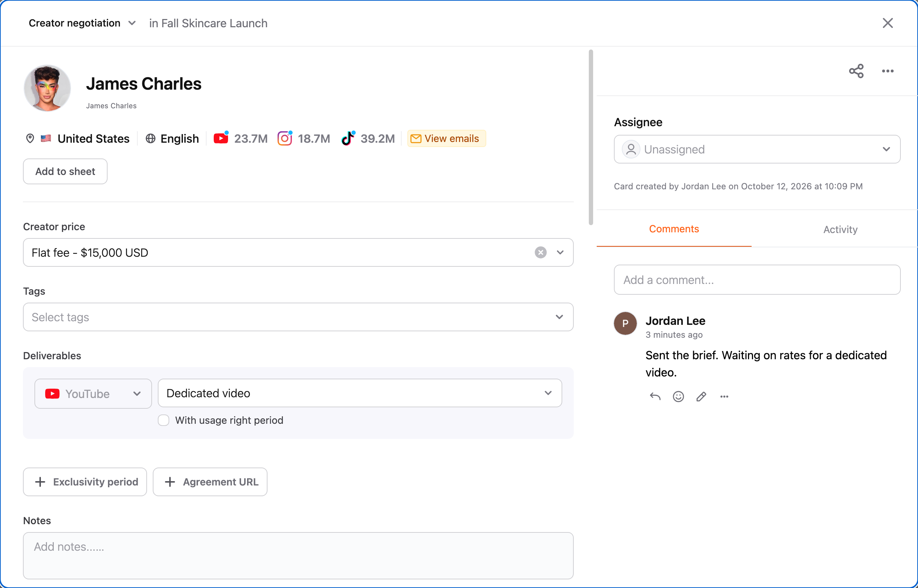Click the James Charles name heading
This screenshot has width=918, height=588.
coord(143,84)
